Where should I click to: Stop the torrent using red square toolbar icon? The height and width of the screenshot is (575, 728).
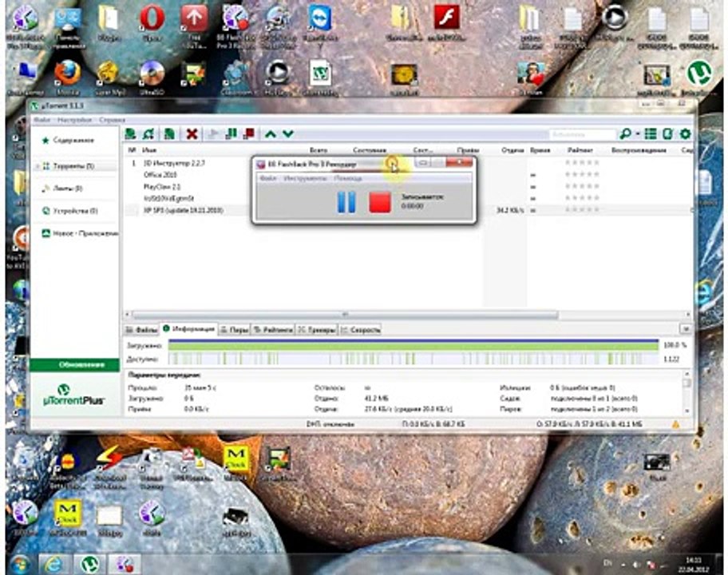coord(249,134)
